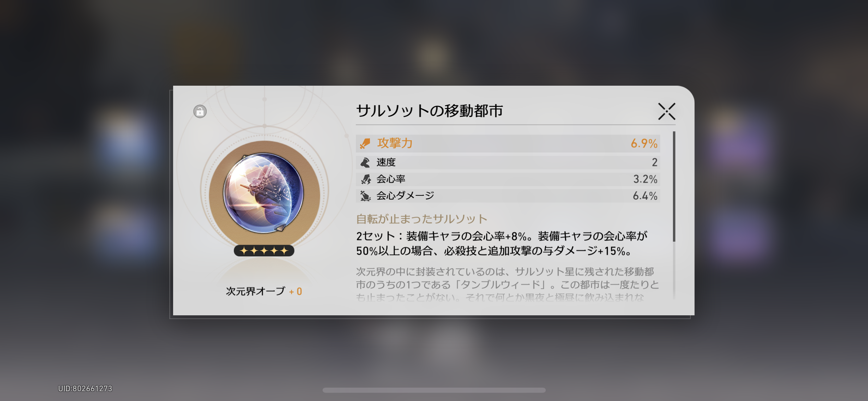The image size is (868, 401).
Task: Click the speed icon beside 速度
Action: point(365,162)
